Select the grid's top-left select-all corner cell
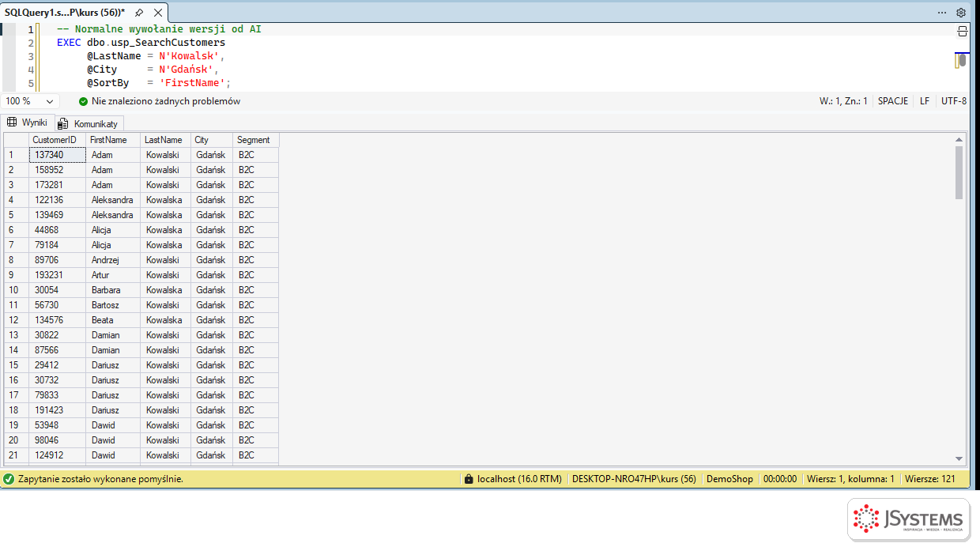The height and width of the screenshot is (547, 980). 17,140
